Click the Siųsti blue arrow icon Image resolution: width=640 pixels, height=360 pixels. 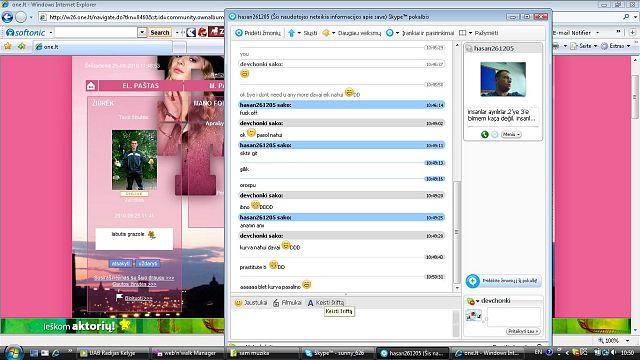291,33
